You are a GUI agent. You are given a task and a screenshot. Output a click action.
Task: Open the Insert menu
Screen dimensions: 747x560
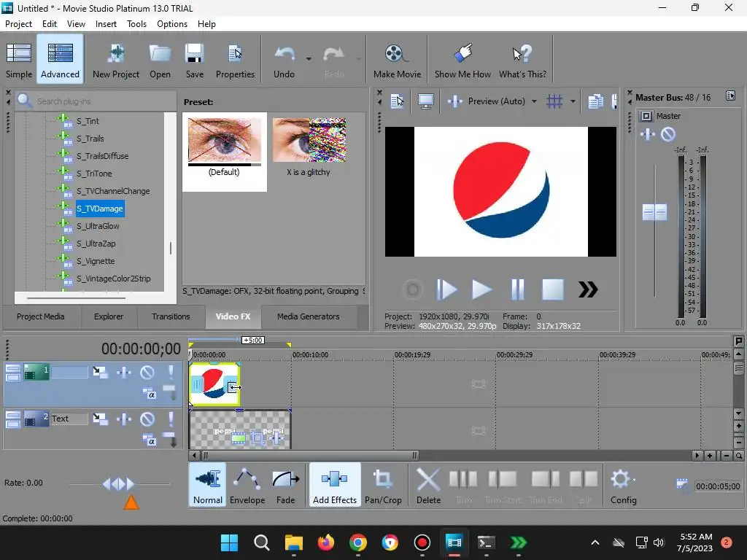106,24
